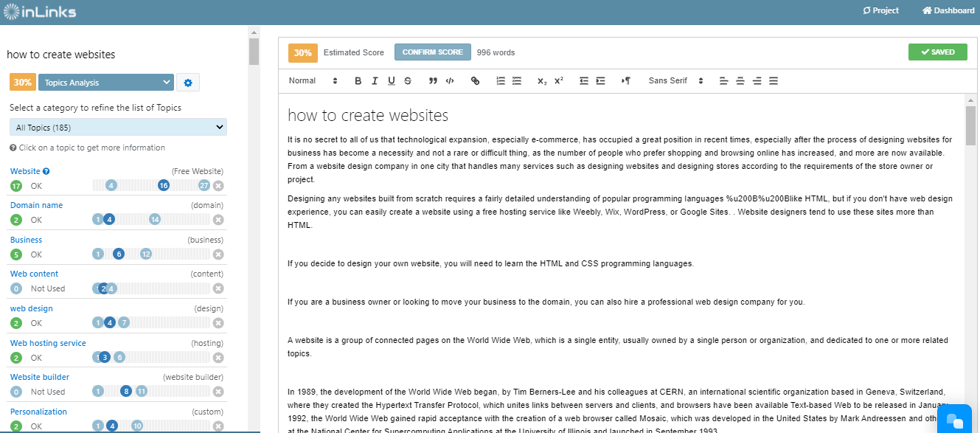
Task: Toggle bold formatting in the editor toolbar
Action: click(358, 81)
